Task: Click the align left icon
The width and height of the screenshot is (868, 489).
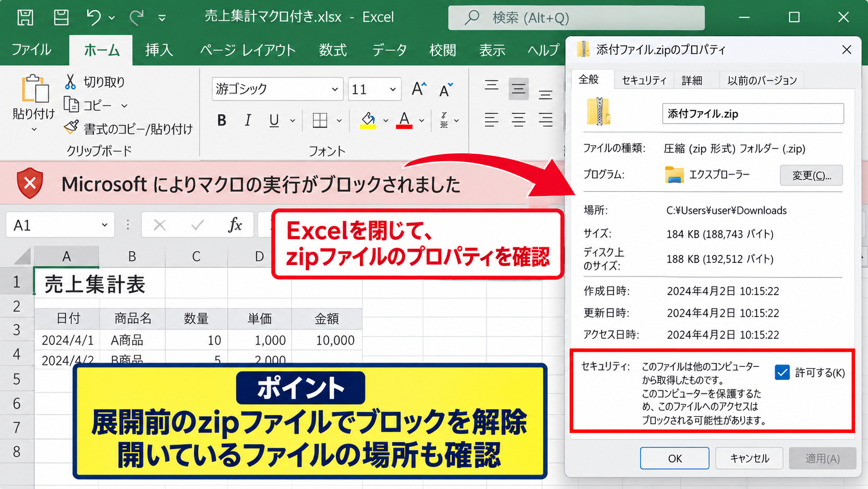Action: click(x=492, y=120)
